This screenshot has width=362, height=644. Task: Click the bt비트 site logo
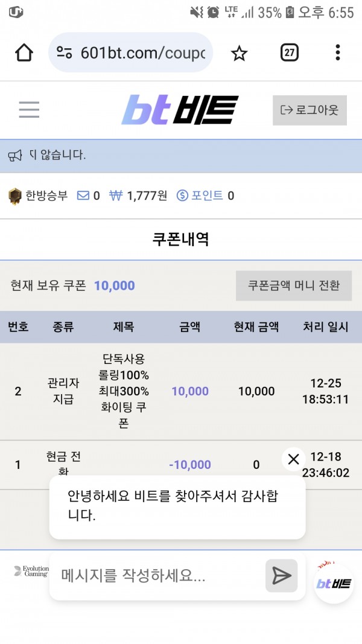coord(180,110)
